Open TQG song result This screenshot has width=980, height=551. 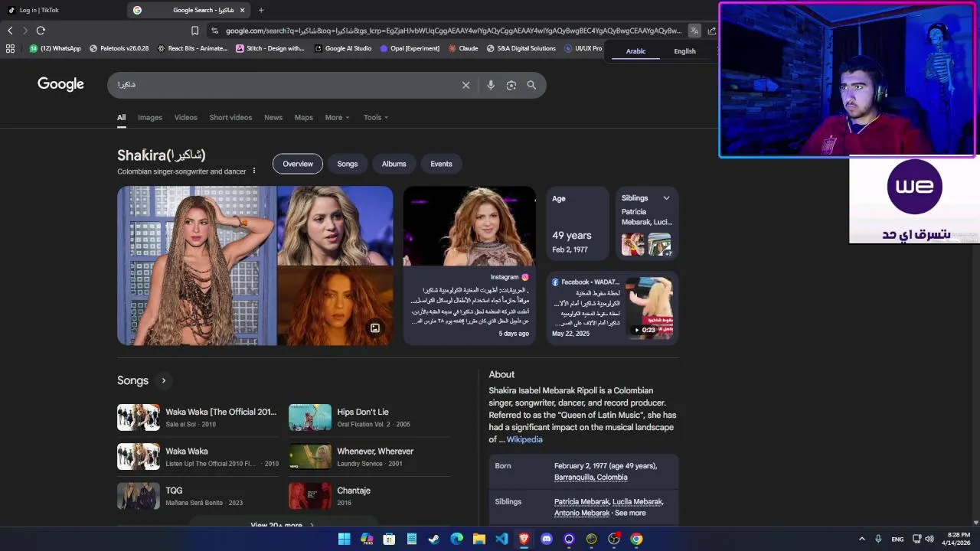point(198,496)
